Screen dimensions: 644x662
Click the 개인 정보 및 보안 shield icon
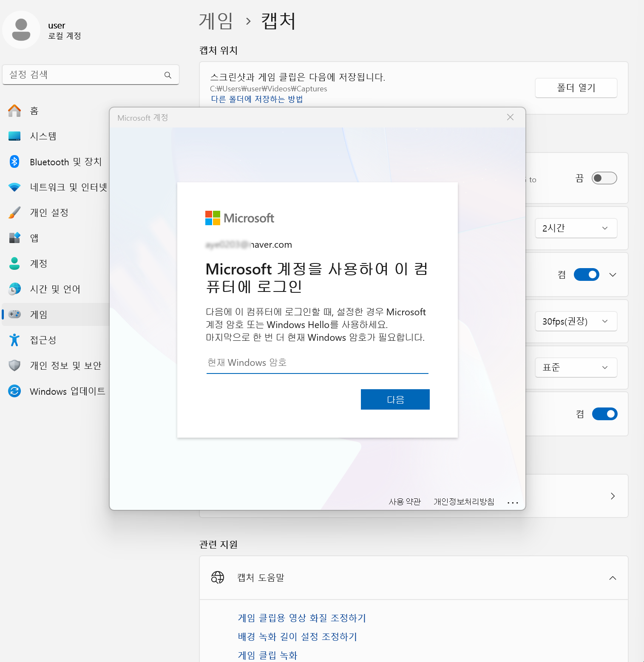click(x=14, y=365)
